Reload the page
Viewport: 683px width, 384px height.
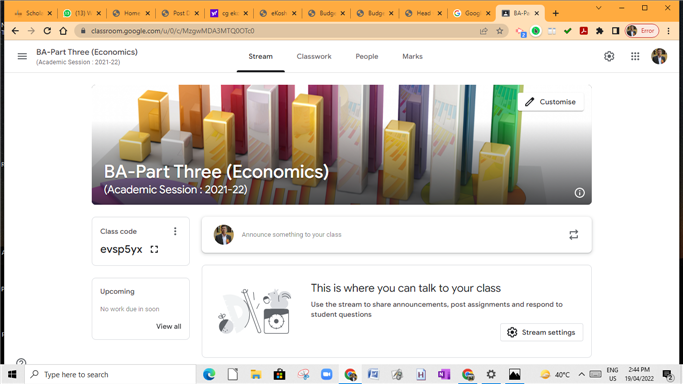[x=47, y=31]
